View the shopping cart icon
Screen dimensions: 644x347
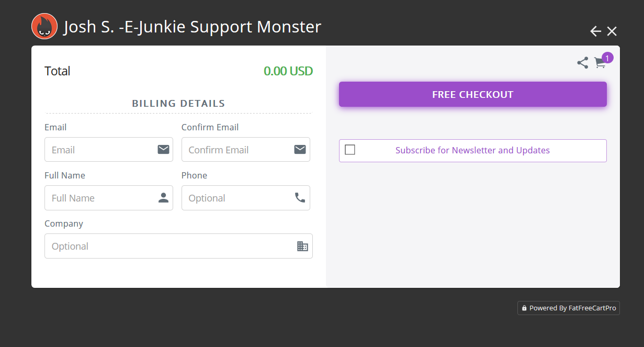point(600,63)
